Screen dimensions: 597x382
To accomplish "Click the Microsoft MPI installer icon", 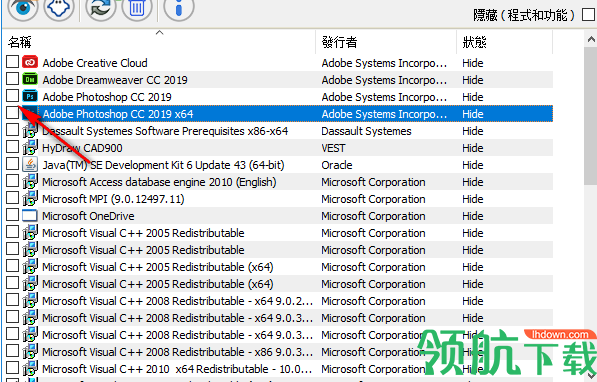I will click(30, 198).
